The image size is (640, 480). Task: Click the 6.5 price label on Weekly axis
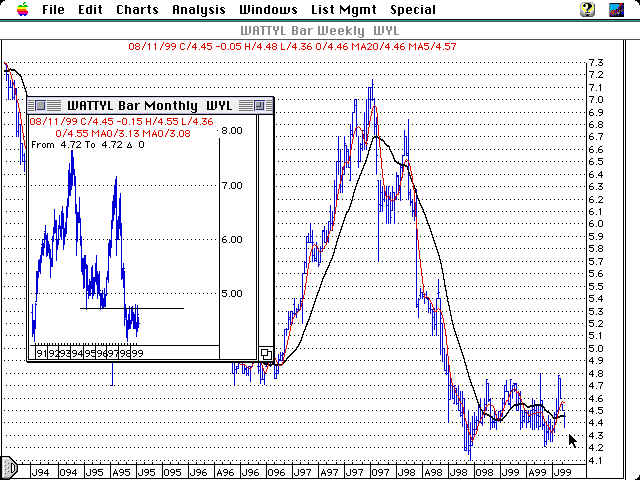coord(595,162)
